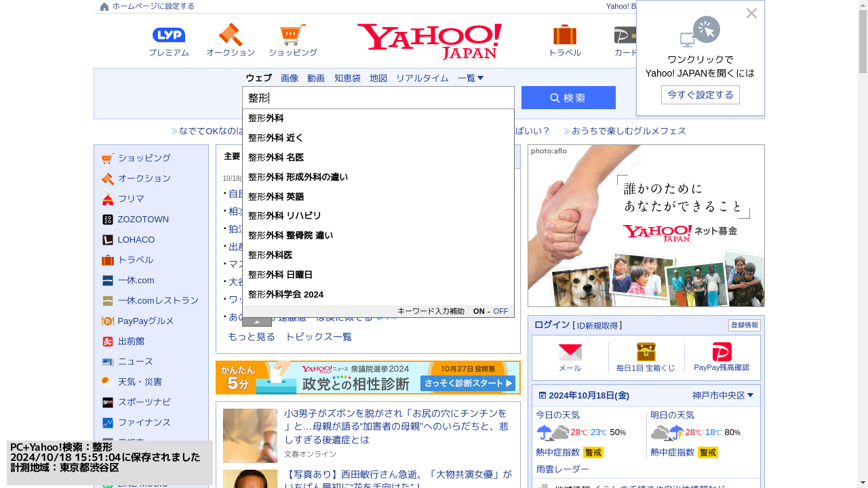
Task: Open the Shopping cart icon in header
Action: point(293,35)
